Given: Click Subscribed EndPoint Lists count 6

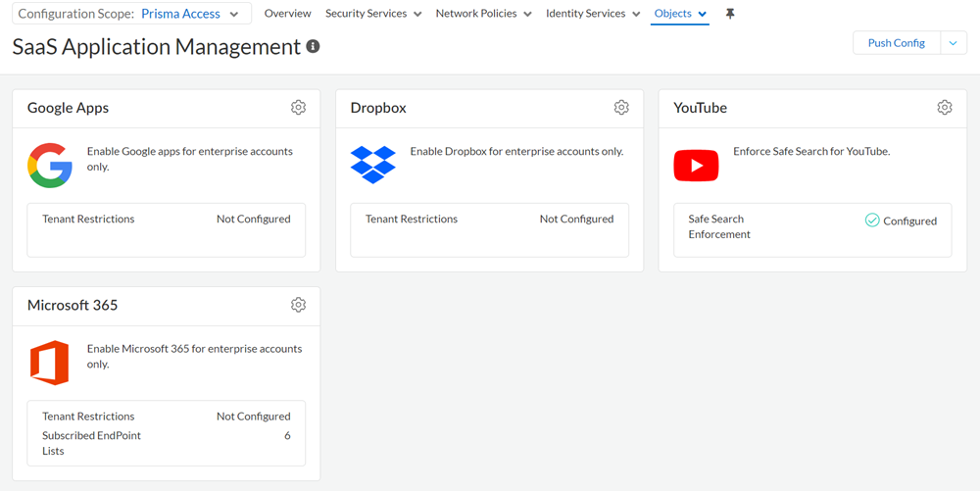Looking at the screenshot, I should [x=287, y=436].
